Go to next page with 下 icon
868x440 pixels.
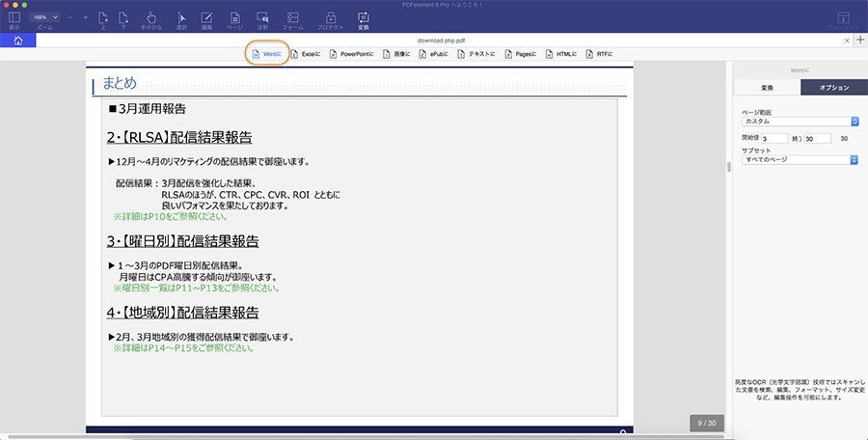click(x=123, y=20)
